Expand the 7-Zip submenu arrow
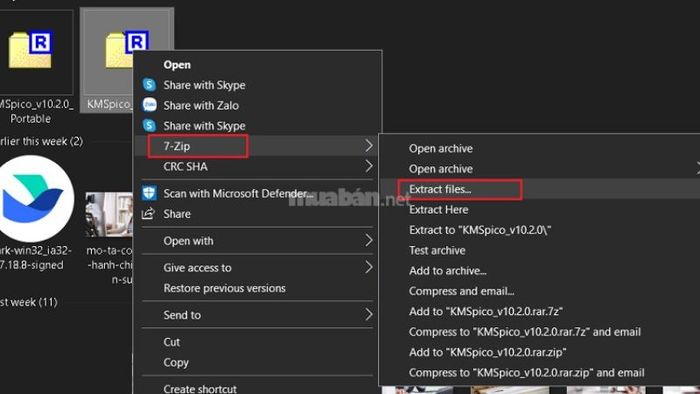 [x=368, y=145]
